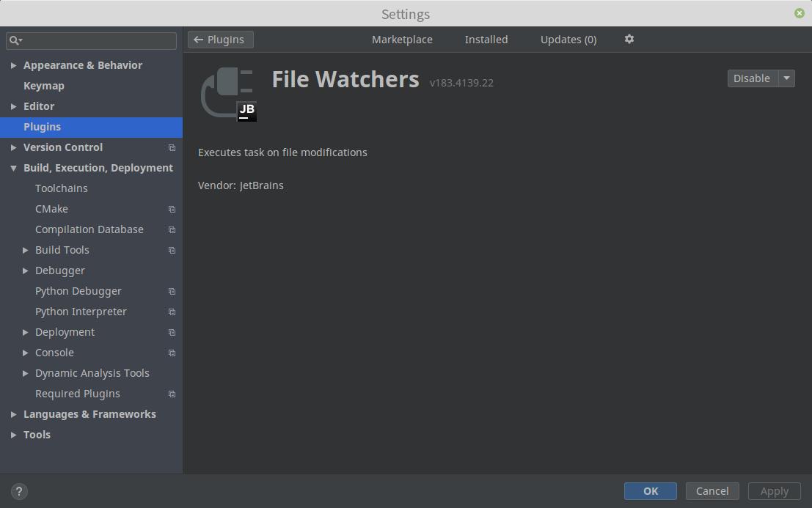Expand the Languages & Frameworks section
Viewport: 812px width, 508px height.
13,414
